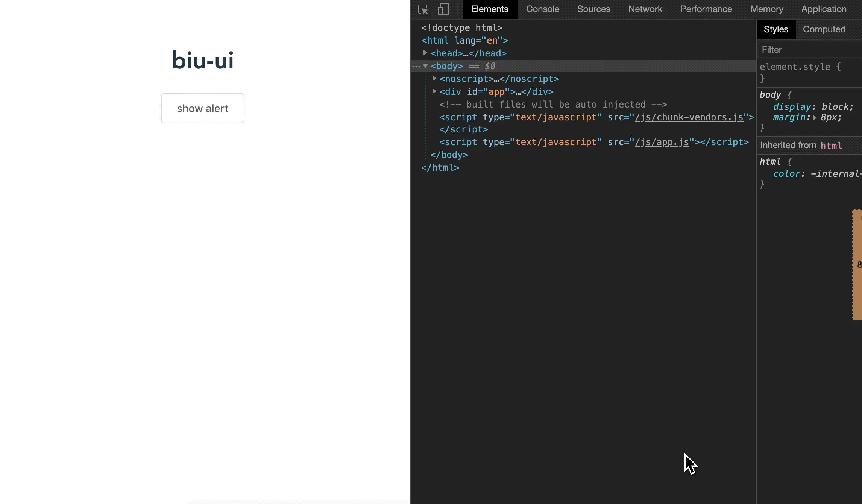The width and height of the screenshot is (862, 504).
Task: Toggle the device toolbar icon
Action: coord(443,9)
